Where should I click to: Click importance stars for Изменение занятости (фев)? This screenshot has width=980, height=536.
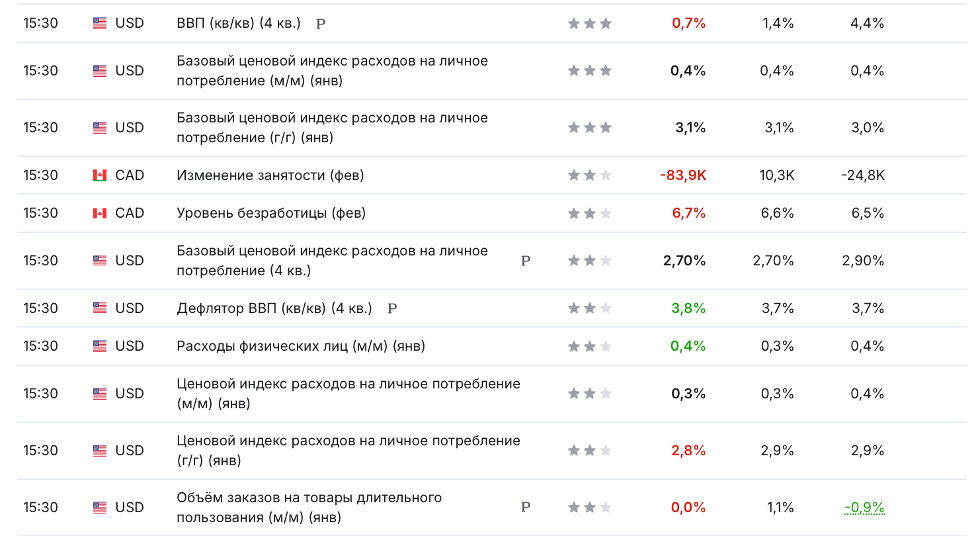[x=590, y=175]
